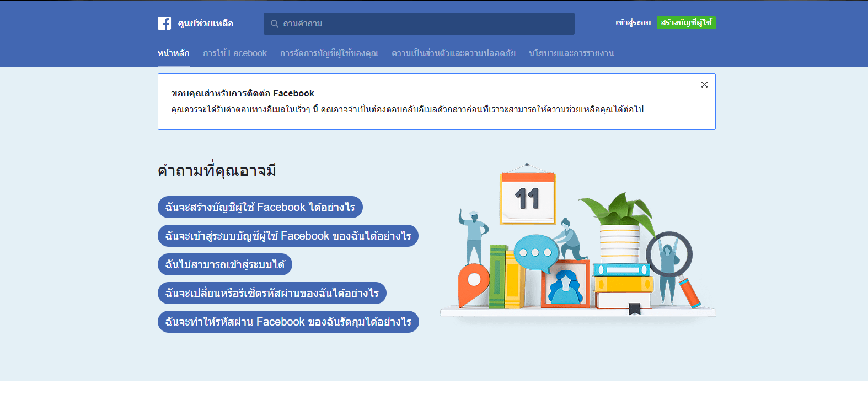Open question ฉันจะทำให้รหัสผ่าน Facebook ของฉันรัดกุมได้อย่างไร
This screenshot has height=401, width=868.
pyautogui.click(x=288, y=322)
